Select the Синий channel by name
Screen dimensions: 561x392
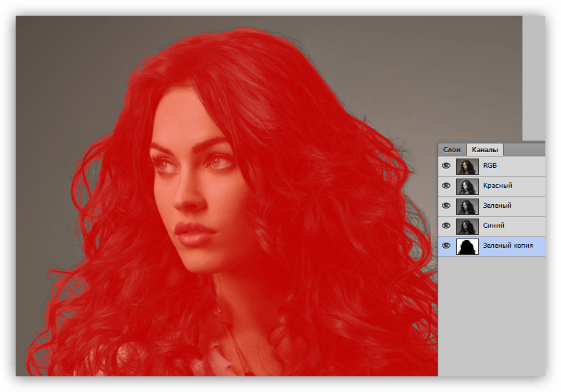click(494, 226)
